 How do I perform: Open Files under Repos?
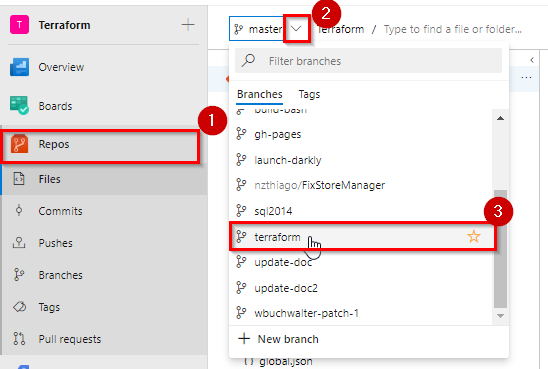click(104, 179)
